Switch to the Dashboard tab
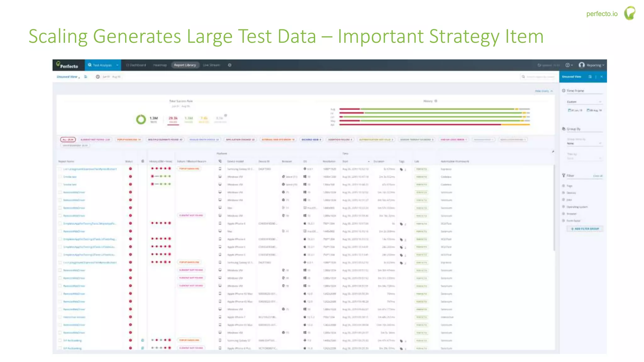 136,65
